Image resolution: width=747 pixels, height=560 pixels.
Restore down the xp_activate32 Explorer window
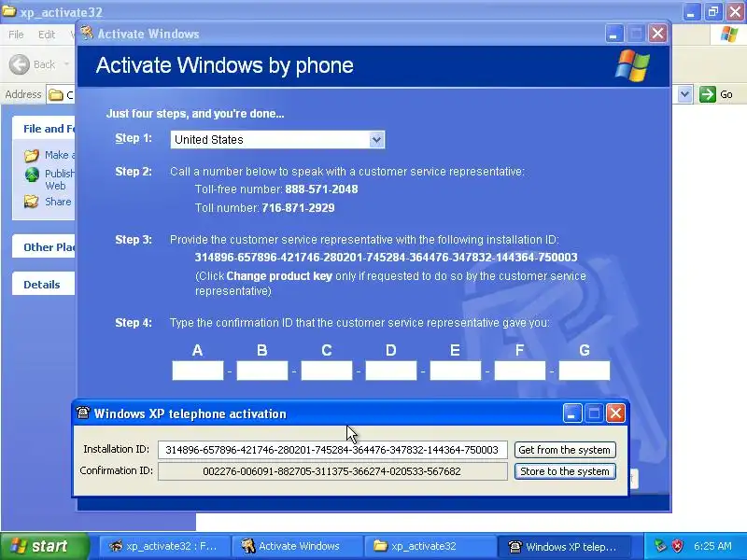[x=713, y=11]
